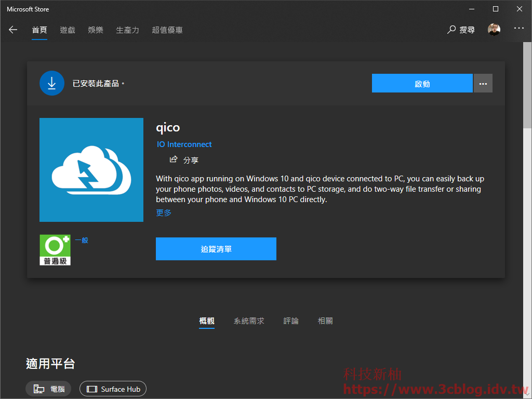Select the 相關 tab
Image resolution: width=532 pixels, height=399 pixels.
pos(325,321)
